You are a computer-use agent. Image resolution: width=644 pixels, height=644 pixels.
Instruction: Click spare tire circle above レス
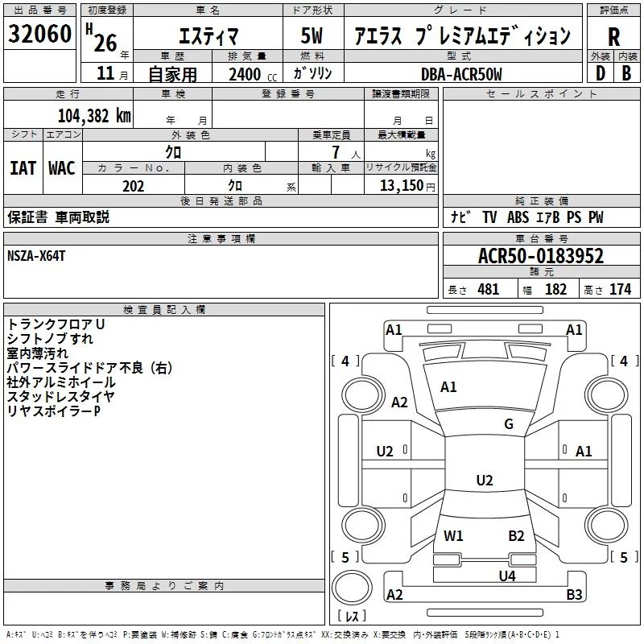pos(352,588)
